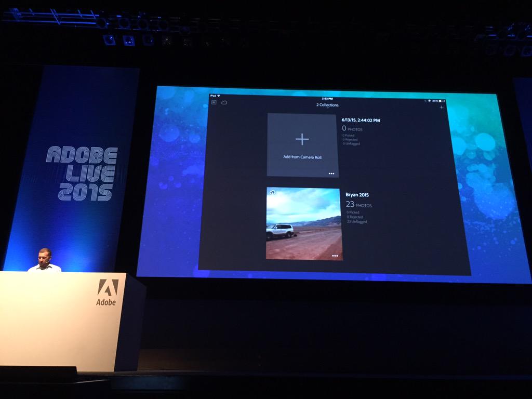Tap 0 Rejected under the 6/13/15 collection
This screenshot has width=532, height=399.
(350, 139)
